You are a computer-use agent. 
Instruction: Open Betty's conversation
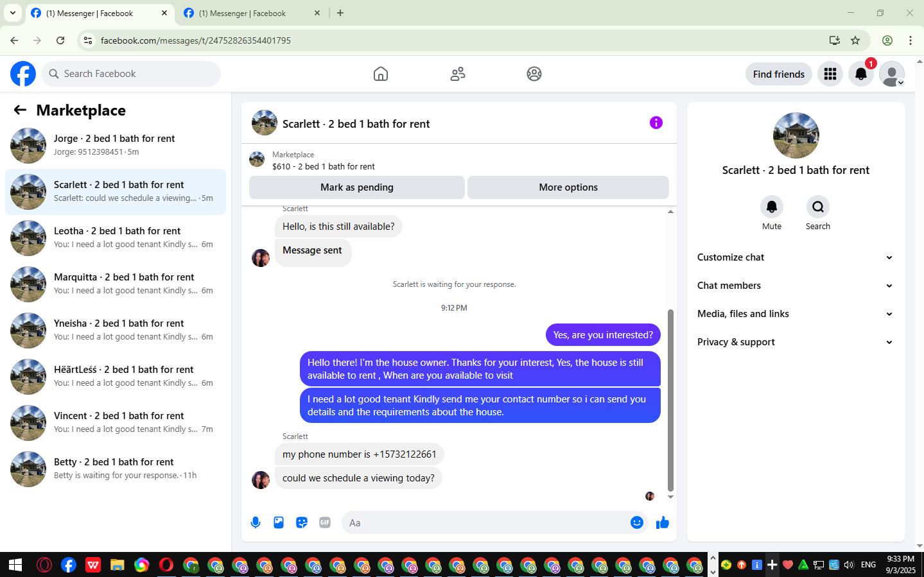point(116,469)
